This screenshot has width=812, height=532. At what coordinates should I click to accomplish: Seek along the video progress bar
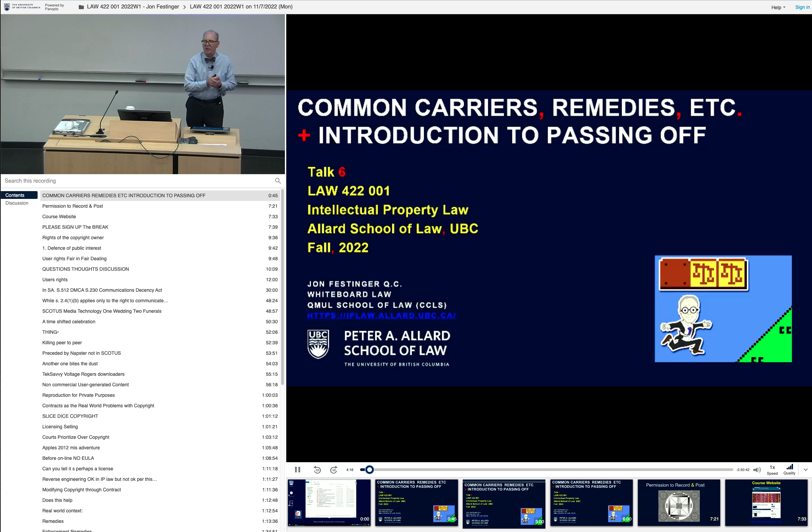pos(547,470)
